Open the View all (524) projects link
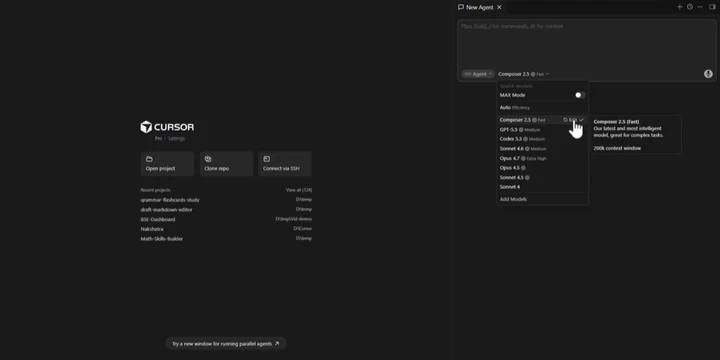The height and width of the screenshot is (360, 720). [299, 190]
